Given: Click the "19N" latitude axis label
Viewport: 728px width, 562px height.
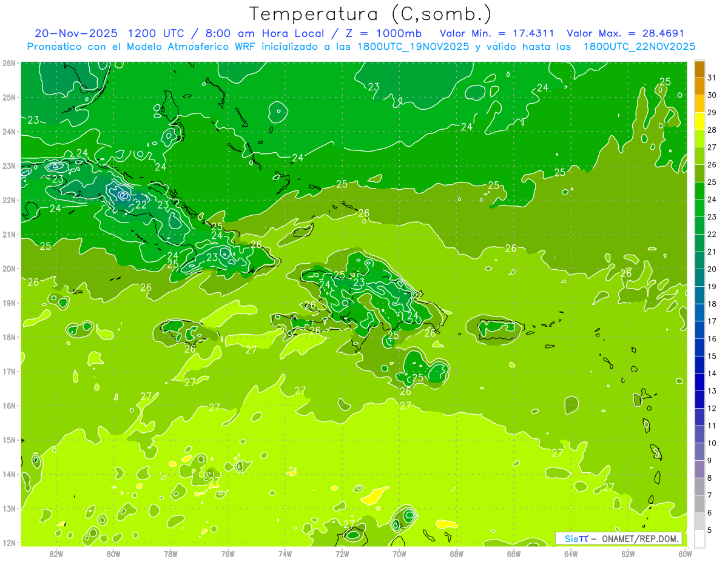Looking at the screenshot, I should click(x=9, y=303).
